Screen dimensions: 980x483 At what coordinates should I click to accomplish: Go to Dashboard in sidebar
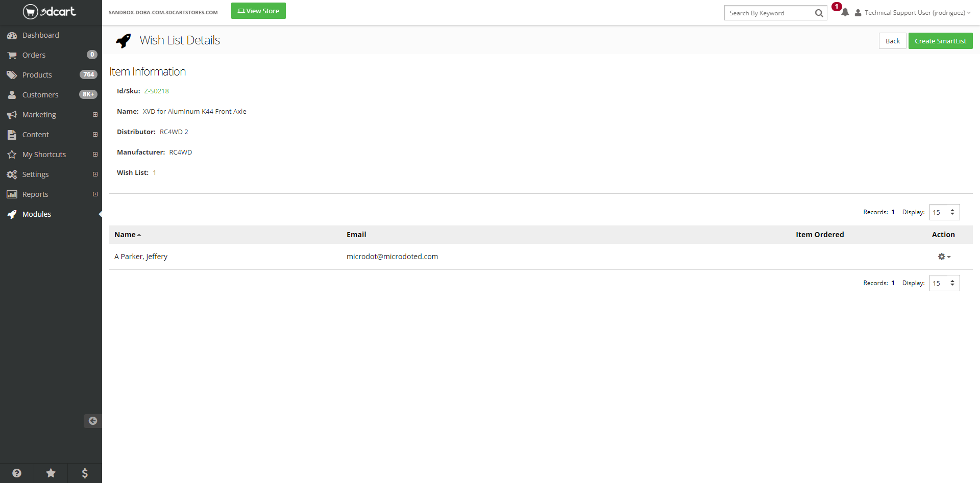[x=40, y=35]
